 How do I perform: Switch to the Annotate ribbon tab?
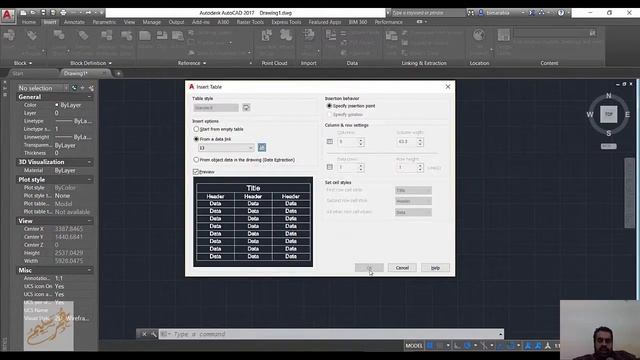74,22
